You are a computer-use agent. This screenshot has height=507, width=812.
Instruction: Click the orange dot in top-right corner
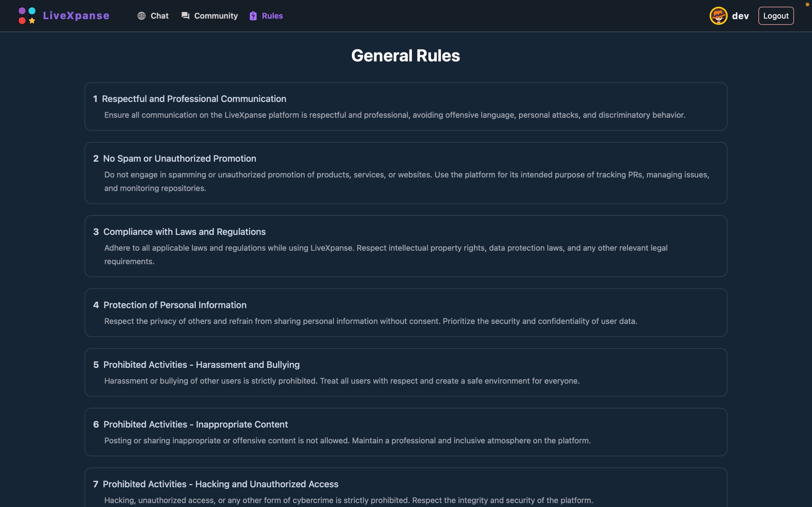point(807,4)
